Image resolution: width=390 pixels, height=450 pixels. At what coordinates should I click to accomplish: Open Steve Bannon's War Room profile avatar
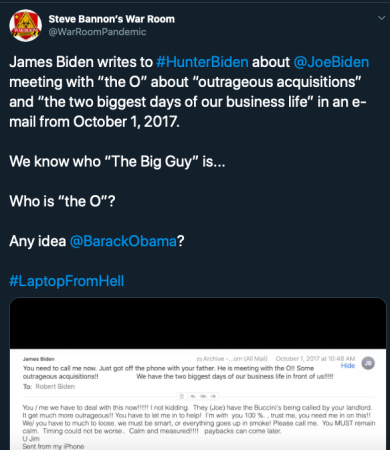point(26,25)
